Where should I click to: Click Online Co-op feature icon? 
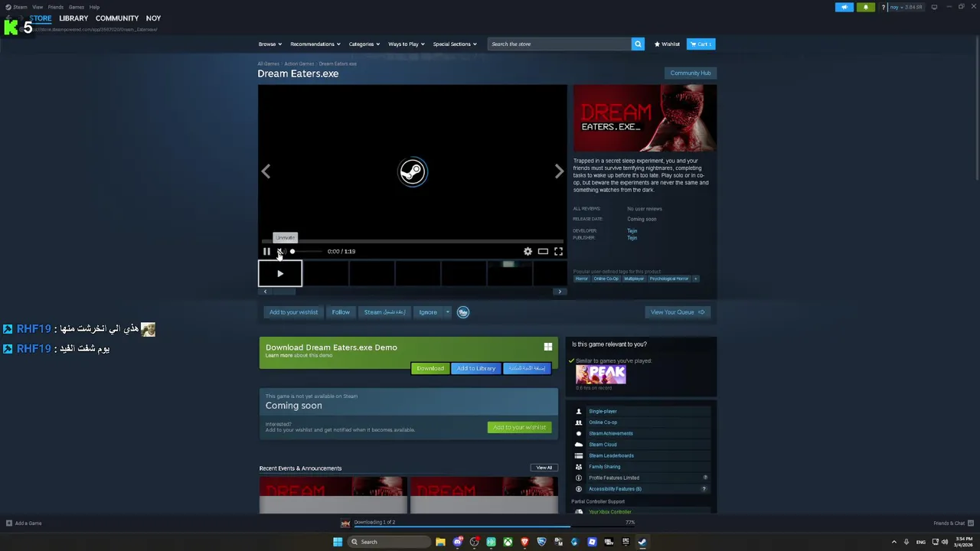pos(579,422)
